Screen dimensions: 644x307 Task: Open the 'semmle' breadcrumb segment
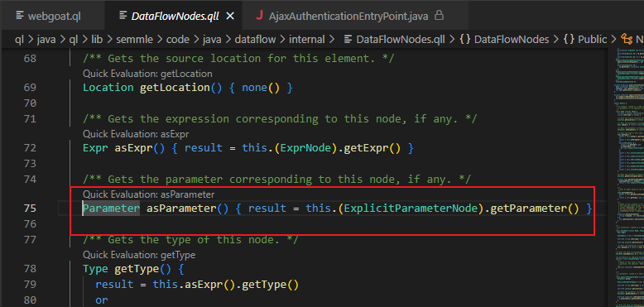(134, 40)
